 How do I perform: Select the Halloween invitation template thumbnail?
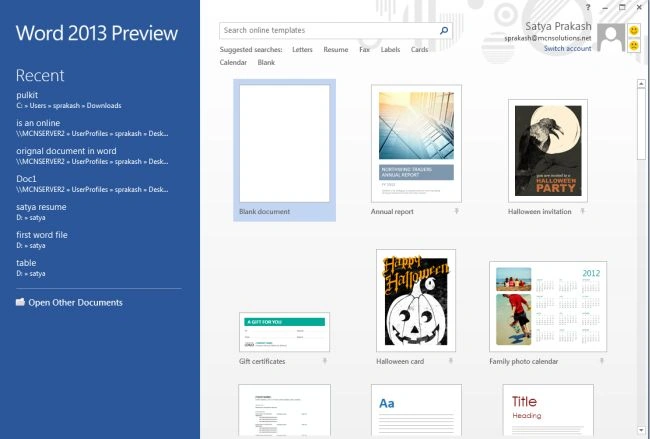point(548,150)
